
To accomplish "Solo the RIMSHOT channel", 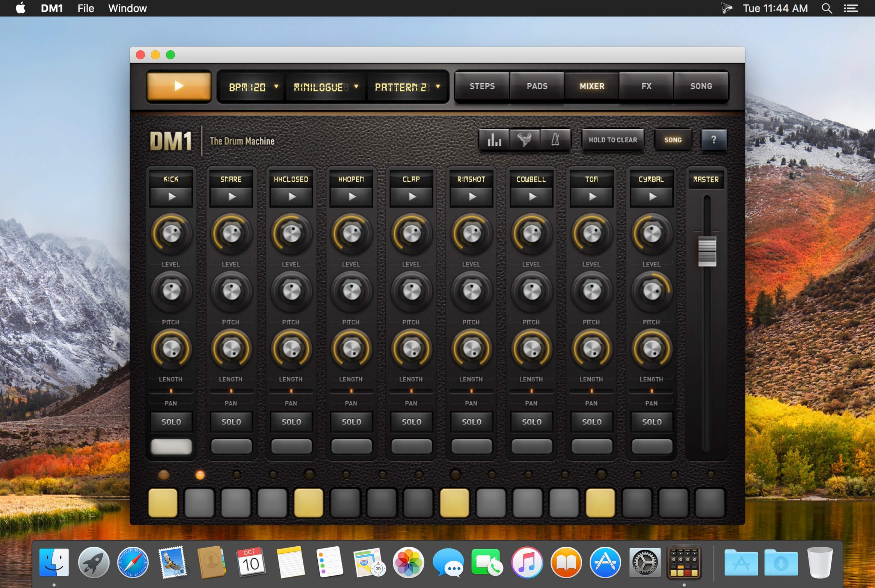I will (472, 422).
